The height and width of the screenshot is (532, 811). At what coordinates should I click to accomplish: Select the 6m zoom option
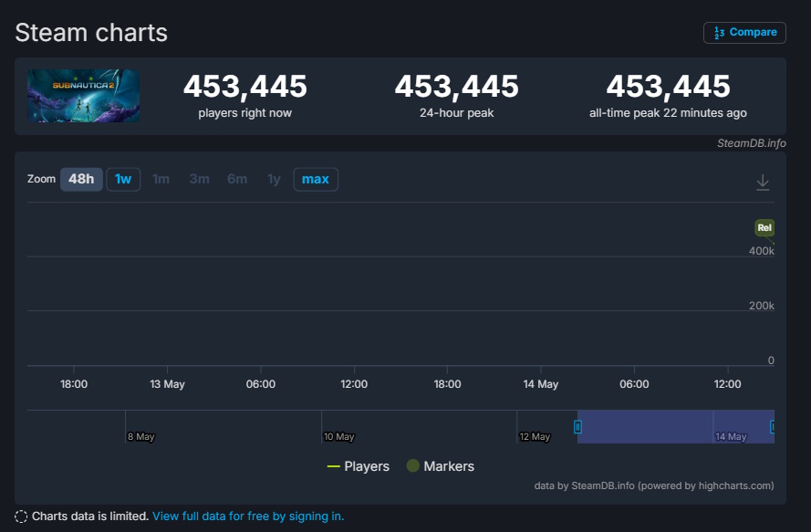tap(237, 179)
